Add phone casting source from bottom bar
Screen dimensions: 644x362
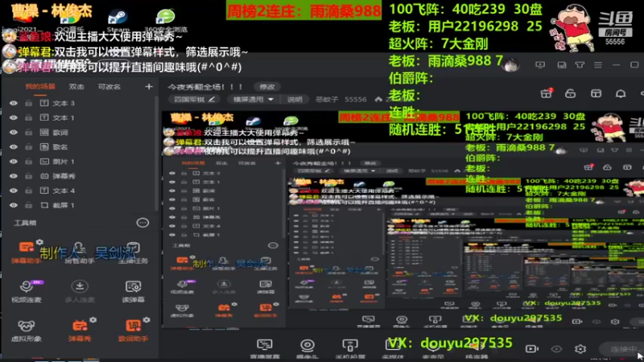[x=350, y=348]
